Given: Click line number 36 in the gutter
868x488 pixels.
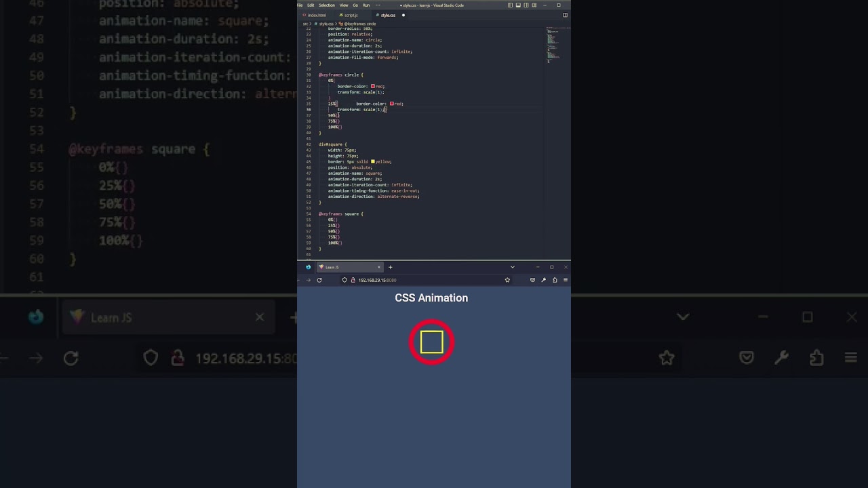Looking at the screenshot, I should (x=309, y=110).
